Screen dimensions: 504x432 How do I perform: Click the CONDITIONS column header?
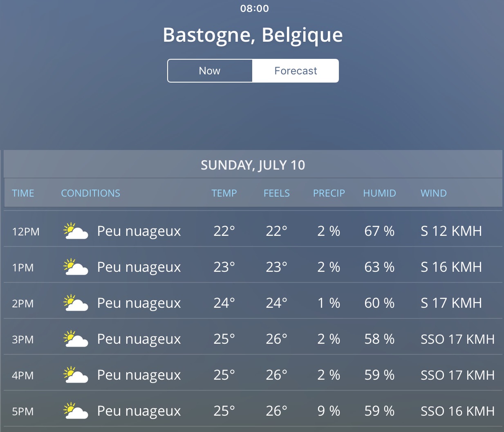click(91, 193)
